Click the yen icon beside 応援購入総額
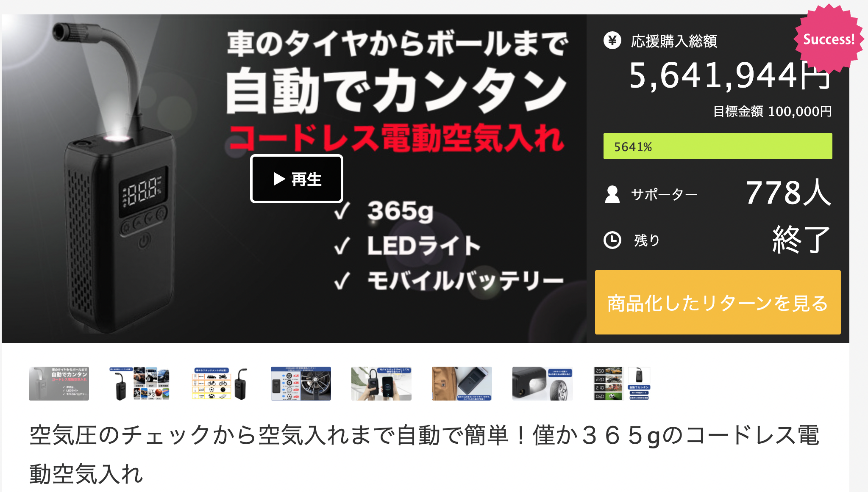This screenshot has width=868, height=492. pyautogui.click(x=612, y=41)
